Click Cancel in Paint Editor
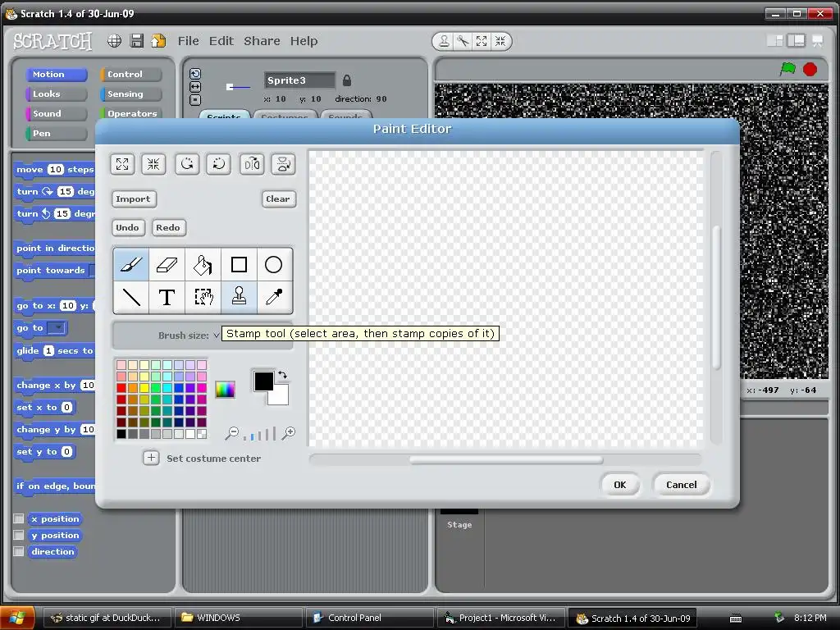840x630 pixels. click(682, 485)
